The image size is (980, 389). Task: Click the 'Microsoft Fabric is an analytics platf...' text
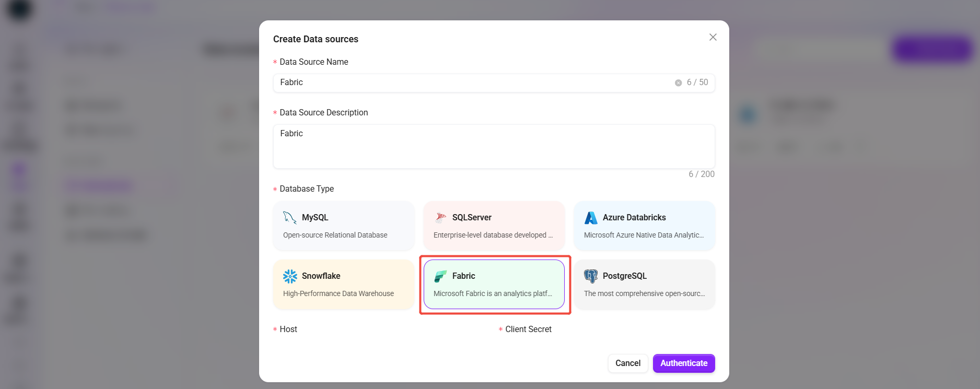pyautogui.click(x=493, y=293)
